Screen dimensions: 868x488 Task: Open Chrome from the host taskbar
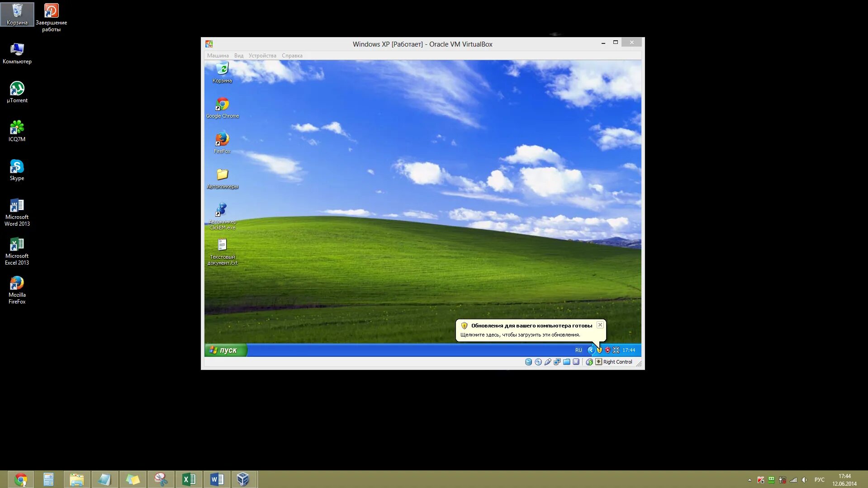(x=21, y=479)
